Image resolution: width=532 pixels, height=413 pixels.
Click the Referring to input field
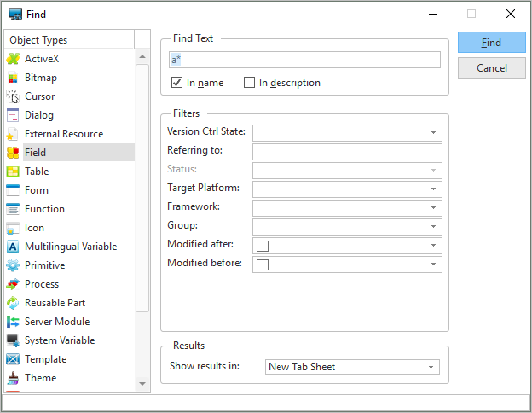(x=347, y=152)
